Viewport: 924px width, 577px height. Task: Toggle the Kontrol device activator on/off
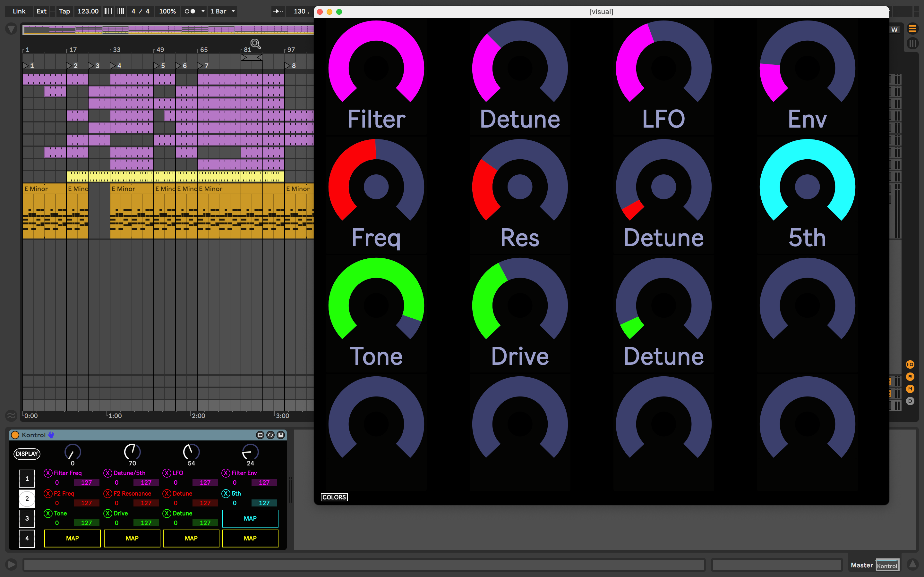click(x=15, y=435)
